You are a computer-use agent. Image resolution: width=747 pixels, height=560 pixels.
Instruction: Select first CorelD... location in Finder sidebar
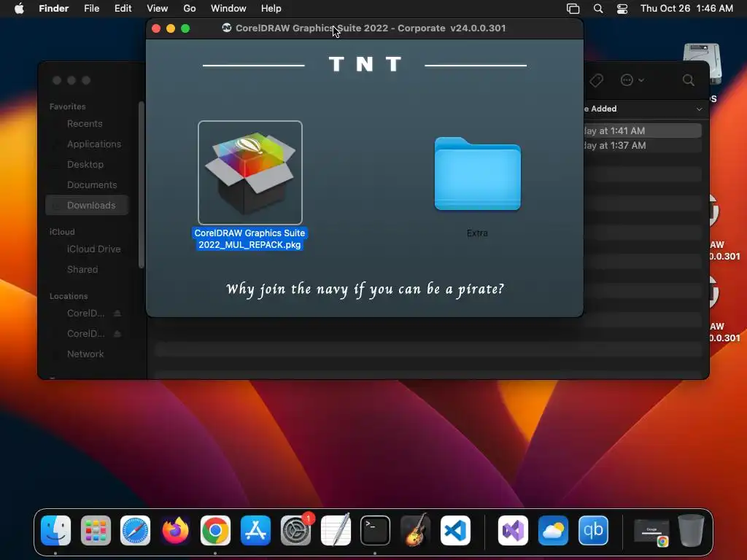(85, 314)
